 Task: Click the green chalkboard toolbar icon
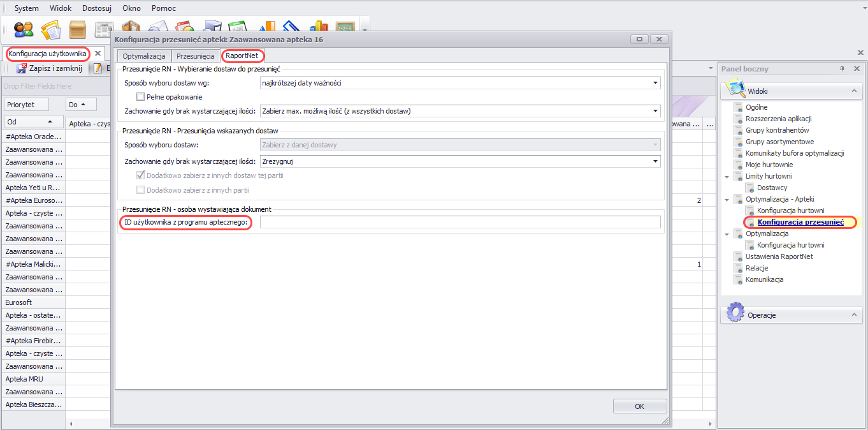(x=345, y=29)
